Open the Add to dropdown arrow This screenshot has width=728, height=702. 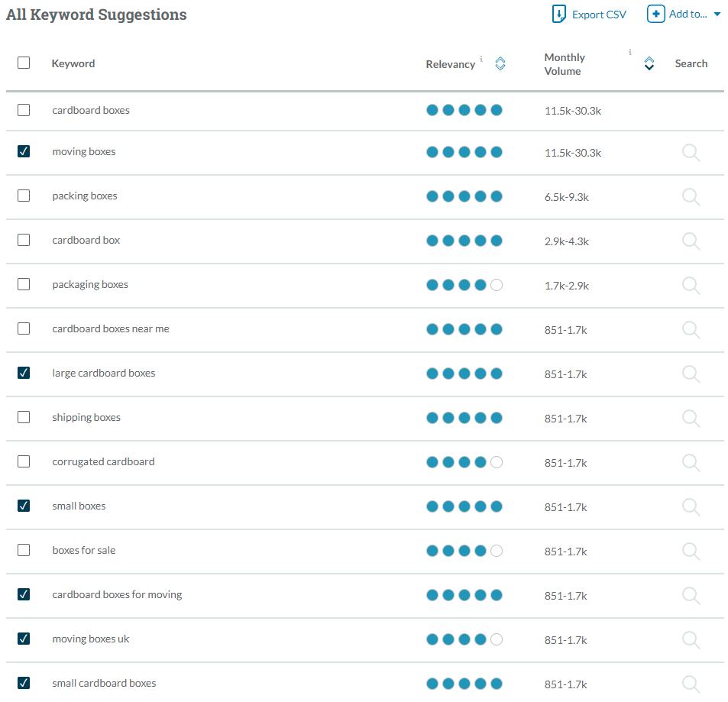[x=717, y=15]
